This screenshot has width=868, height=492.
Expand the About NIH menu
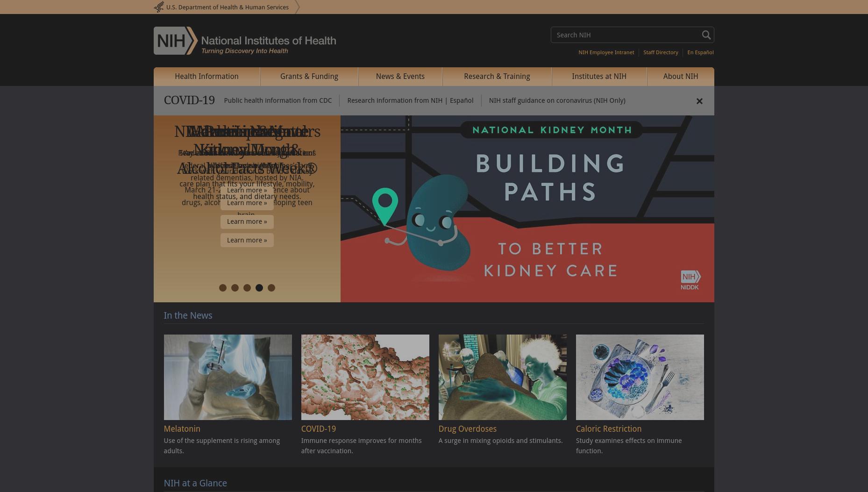click(x=681, y=77)
